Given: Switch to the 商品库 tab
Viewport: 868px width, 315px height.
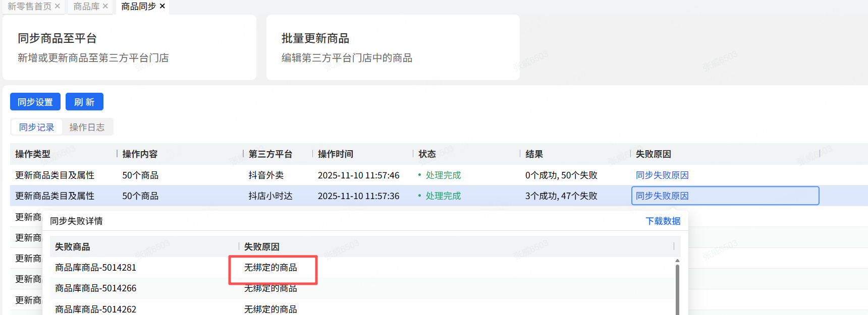Looking at the screenshot, I should coord(86,7).
